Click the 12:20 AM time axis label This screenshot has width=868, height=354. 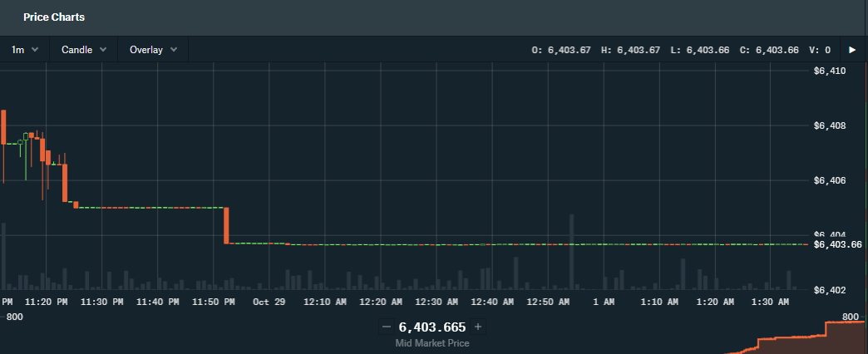click(x=381, y=302)
